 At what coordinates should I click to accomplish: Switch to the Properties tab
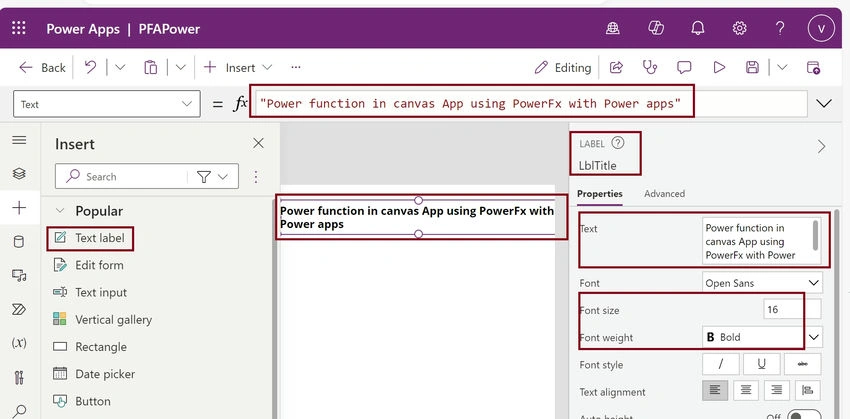pos(600,194)
